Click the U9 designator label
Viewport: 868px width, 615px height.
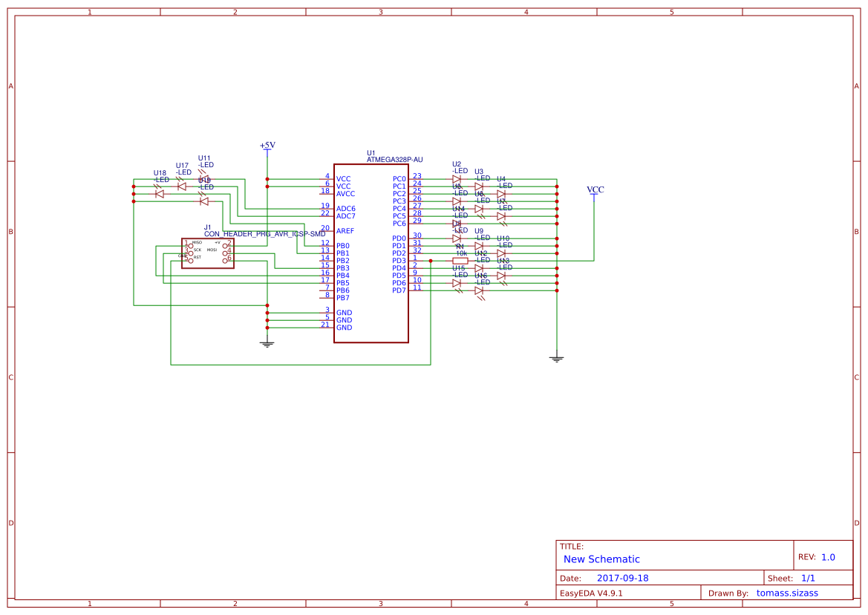pos(479,232)
